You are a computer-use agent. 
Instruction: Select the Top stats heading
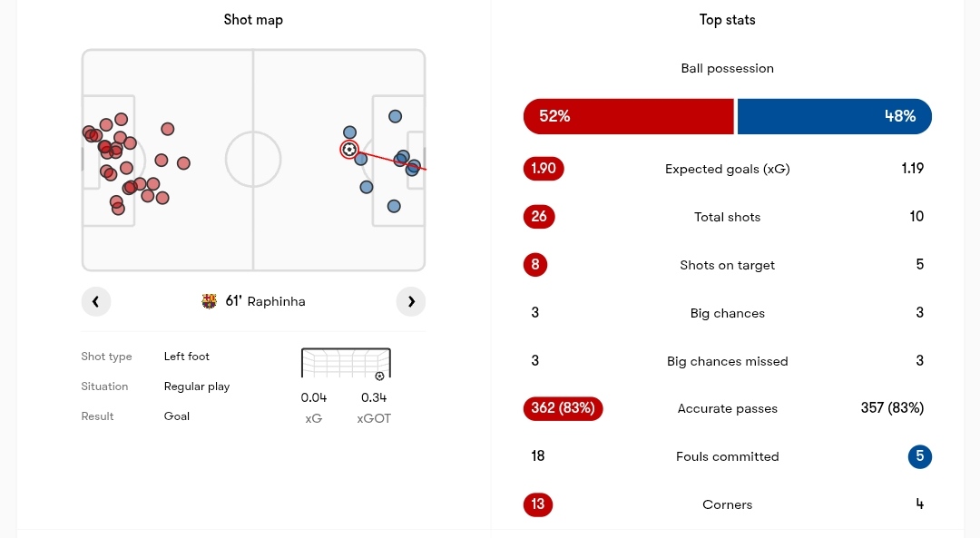click(x=727, y=20)
